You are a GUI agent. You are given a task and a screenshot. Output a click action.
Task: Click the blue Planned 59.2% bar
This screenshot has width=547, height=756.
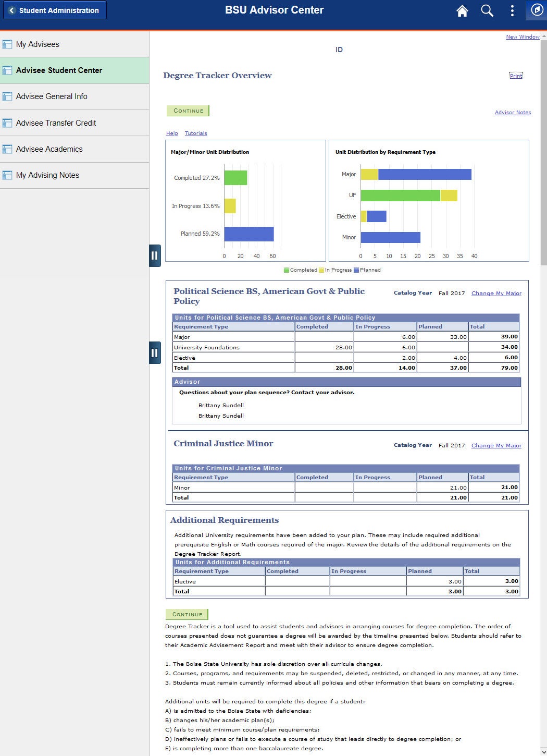click(249, 234)
